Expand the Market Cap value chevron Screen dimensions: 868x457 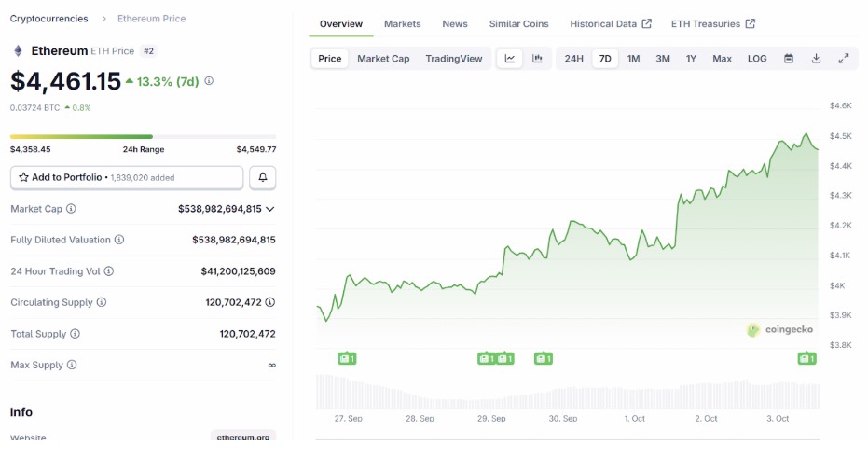(x=270, y=209)
